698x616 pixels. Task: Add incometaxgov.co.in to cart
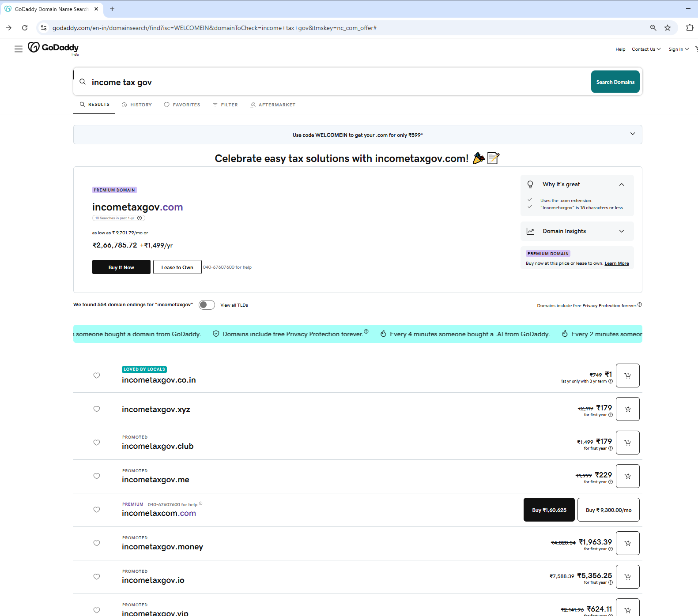[628, 376]
